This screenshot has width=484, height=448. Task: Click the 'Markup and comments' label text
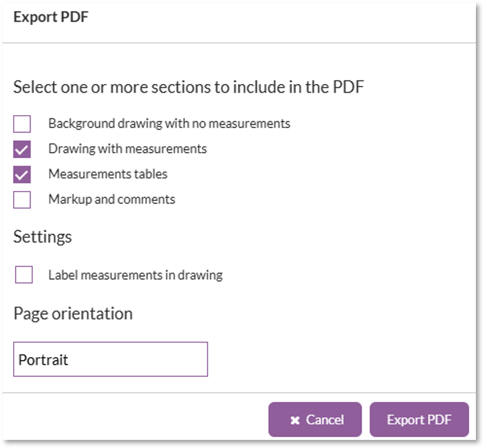click(112, 199)
